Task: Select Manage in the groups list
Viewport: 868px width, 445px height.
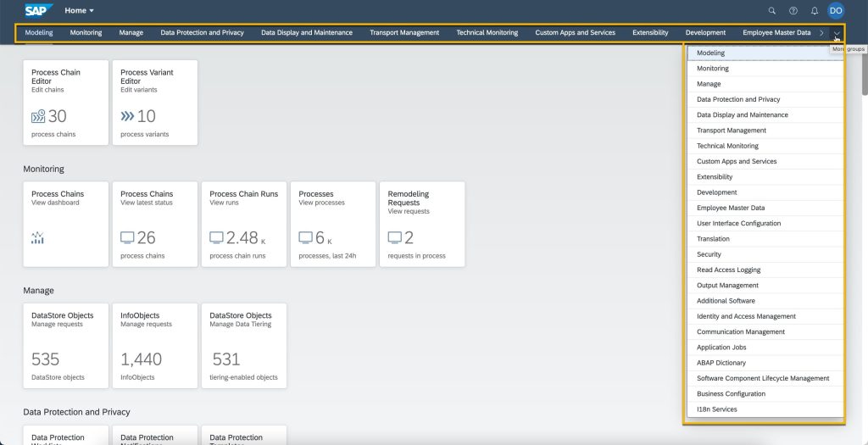Action: pos(765,84)
